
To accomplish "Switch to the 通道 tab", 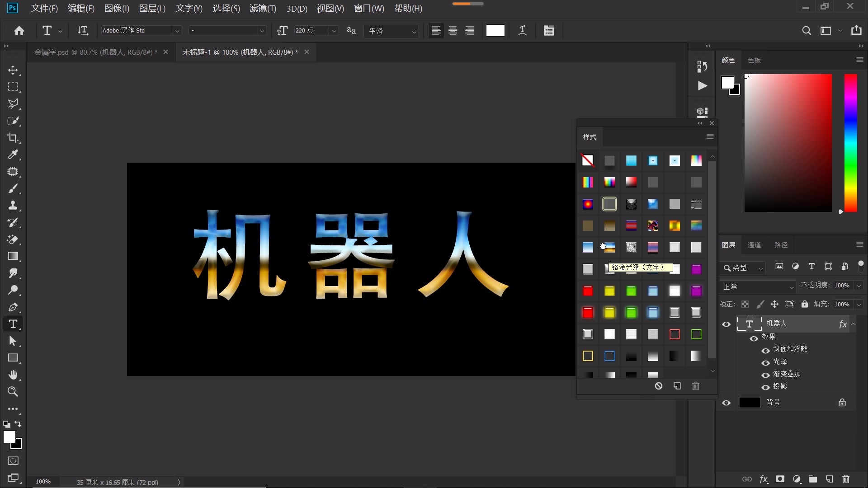I will [x=754, y=244].
